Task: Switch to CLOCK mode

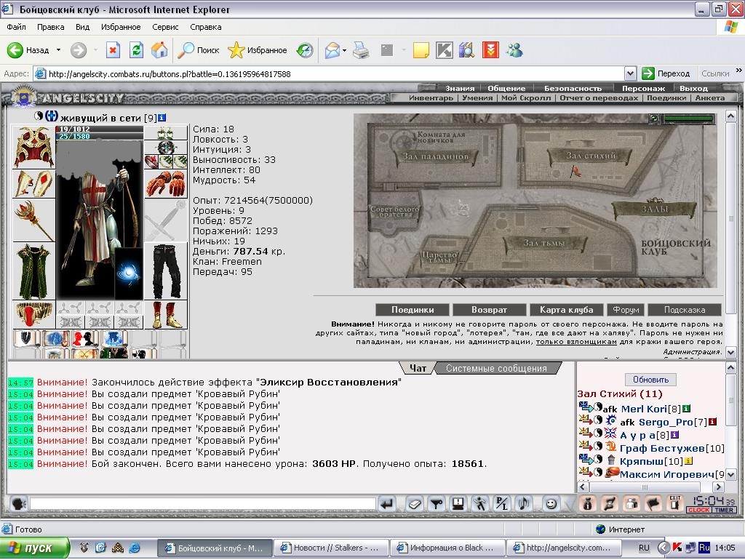Action: 698,510
